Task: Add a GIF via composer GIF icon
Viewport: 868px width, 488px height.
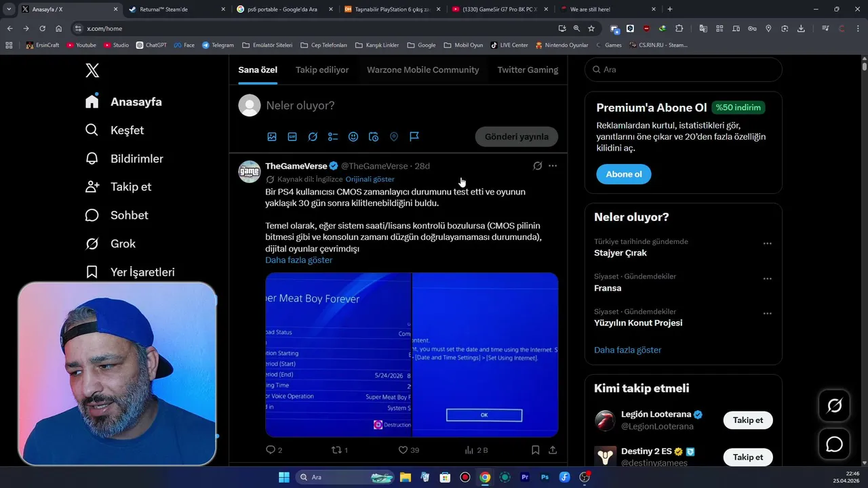Action: click(292, 136)
